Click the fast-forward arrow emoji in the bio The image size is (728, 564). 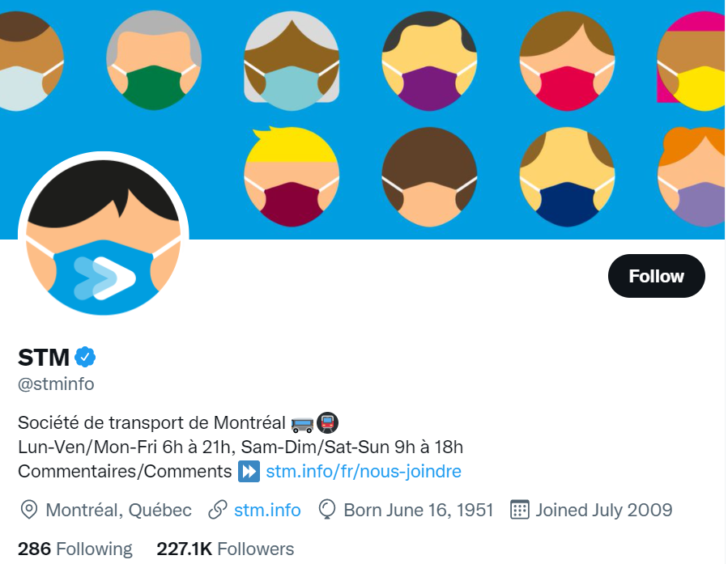point(249,471)
